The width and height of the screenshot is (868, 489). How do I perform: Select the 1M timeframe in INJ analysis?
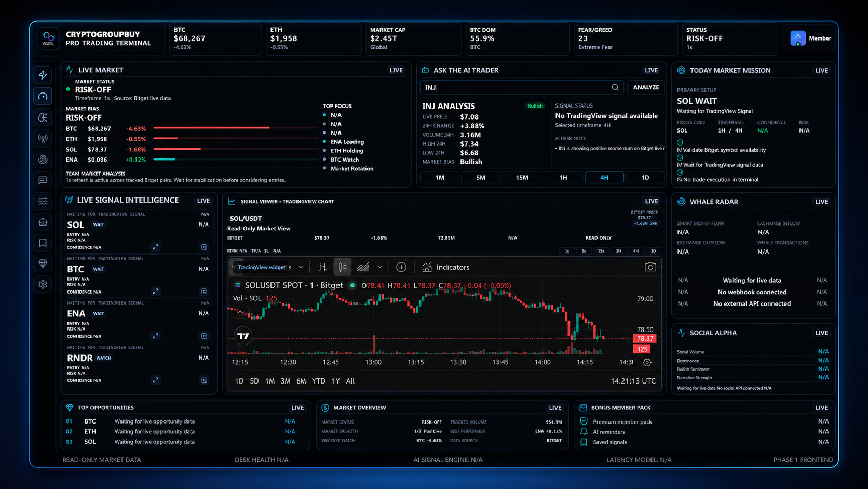440,177
